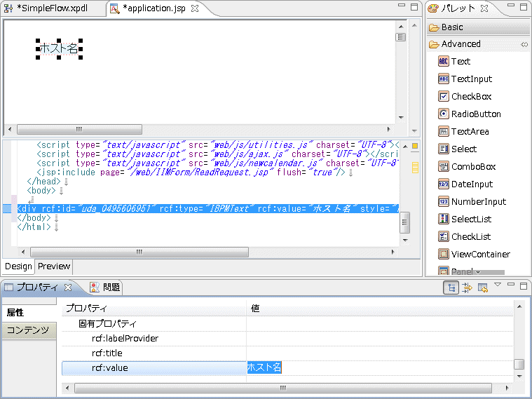Select the TextArea palette tool

coord(469,132)
